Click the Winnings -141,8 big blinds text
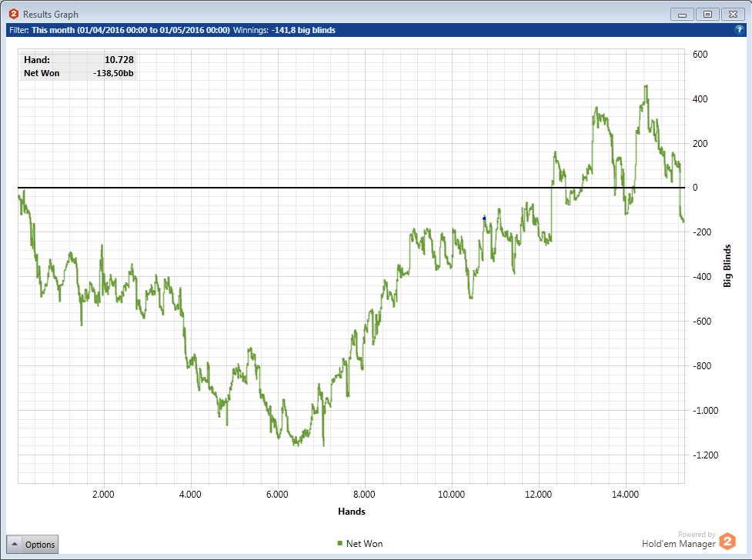This screenshot has width=752, height=560. pyautogui.click(x=284, y=30)
